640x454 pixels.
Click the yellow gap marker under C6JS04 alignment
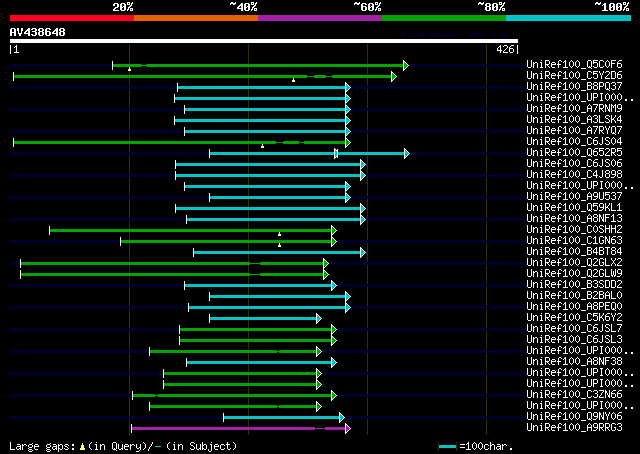(262, 146)
